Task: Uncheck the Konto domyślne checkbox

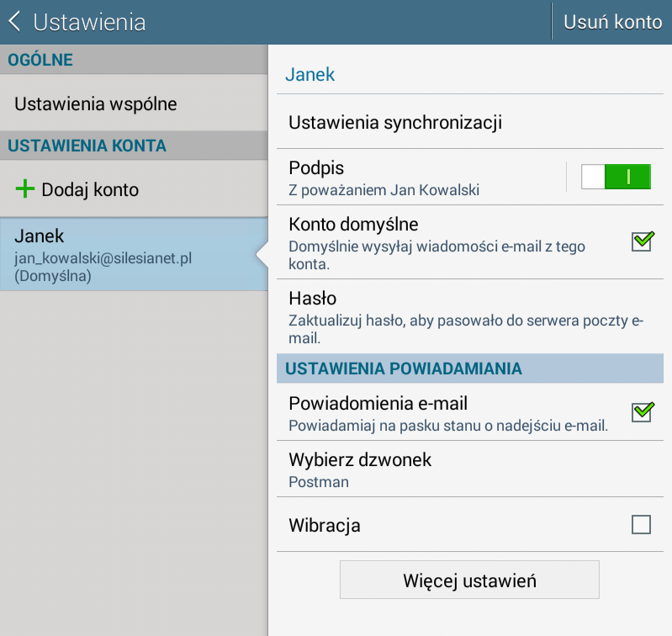Action: [642, 241]
